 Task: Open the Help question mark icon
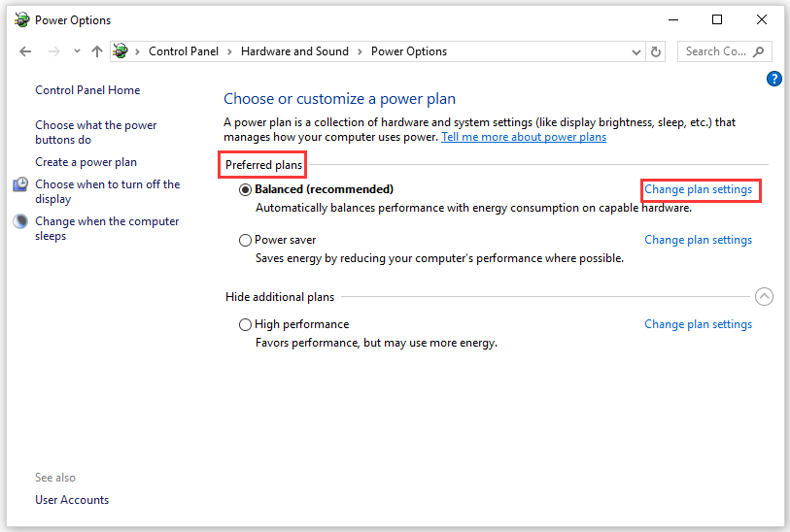coord(774,79)
